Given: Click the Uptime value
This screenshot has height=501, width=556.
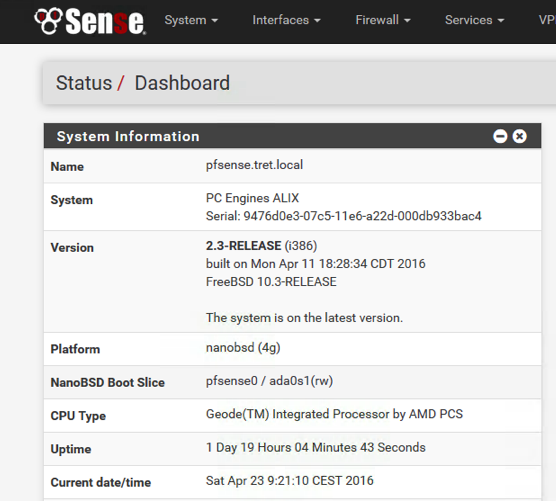Looking at the screenshot, I should [x=316, y=447].
